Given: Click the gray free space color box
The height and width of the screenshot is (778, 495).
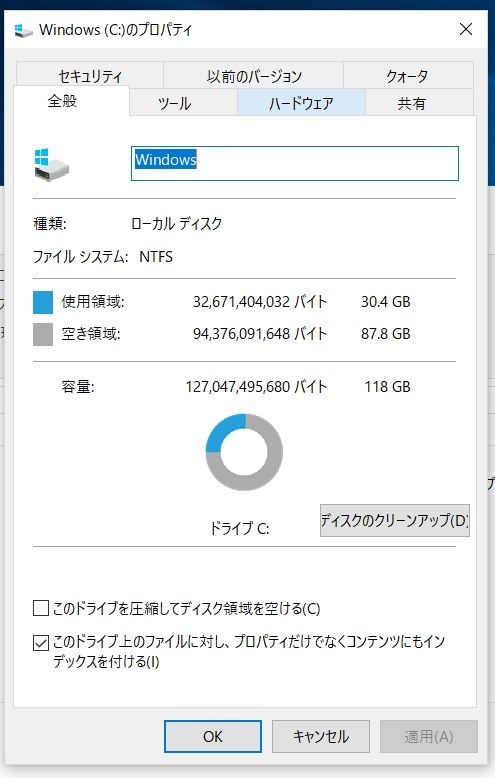Looking at the screenshot, I should click(x=43, y=334).
